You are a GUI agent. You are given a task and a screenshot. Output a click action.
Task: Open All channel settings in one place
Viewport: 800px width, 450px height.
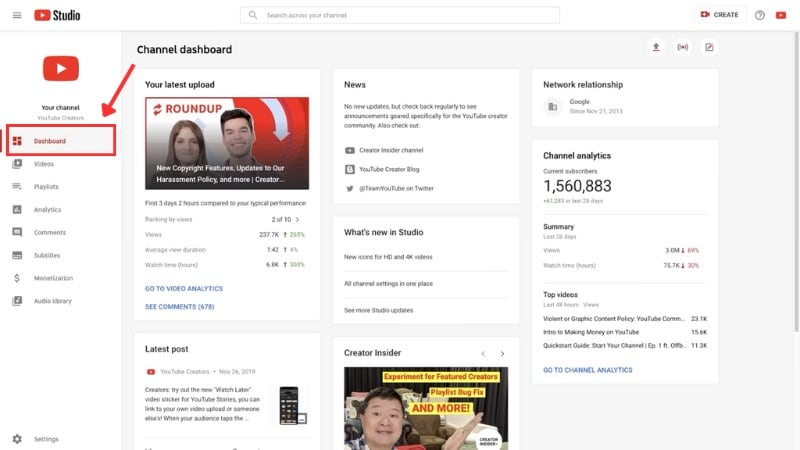tap(388, 284)
